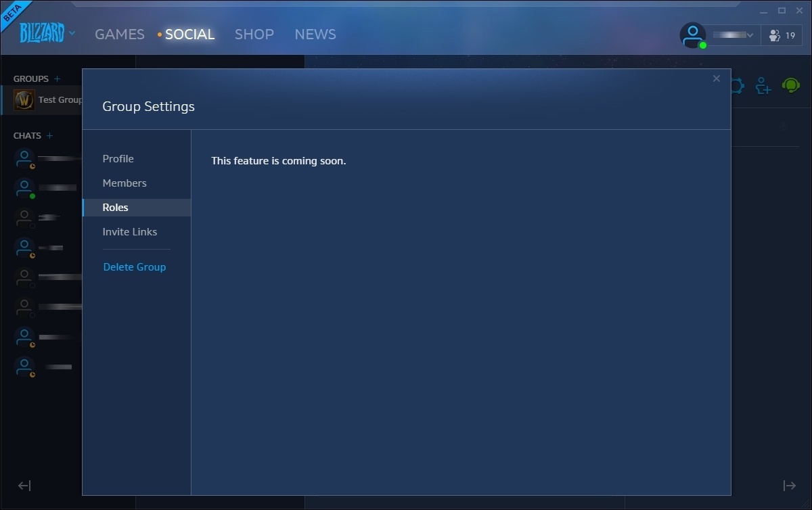Open the Members settings section

125,183
